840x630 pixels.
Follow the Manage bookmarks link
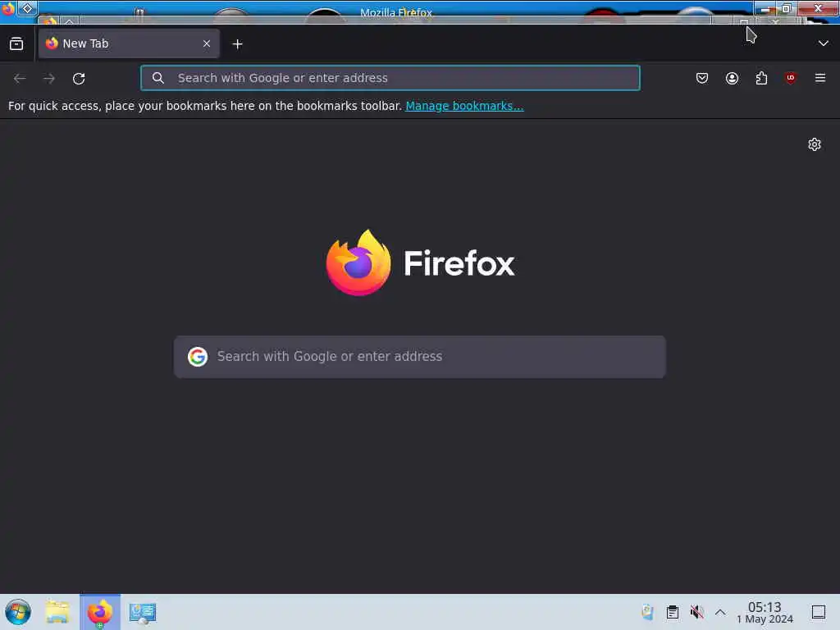point(464,106)
